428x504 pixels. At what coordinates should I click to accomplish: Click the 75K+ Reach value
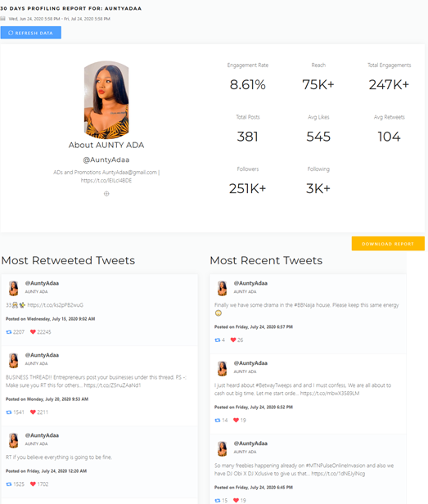point(318,84)
